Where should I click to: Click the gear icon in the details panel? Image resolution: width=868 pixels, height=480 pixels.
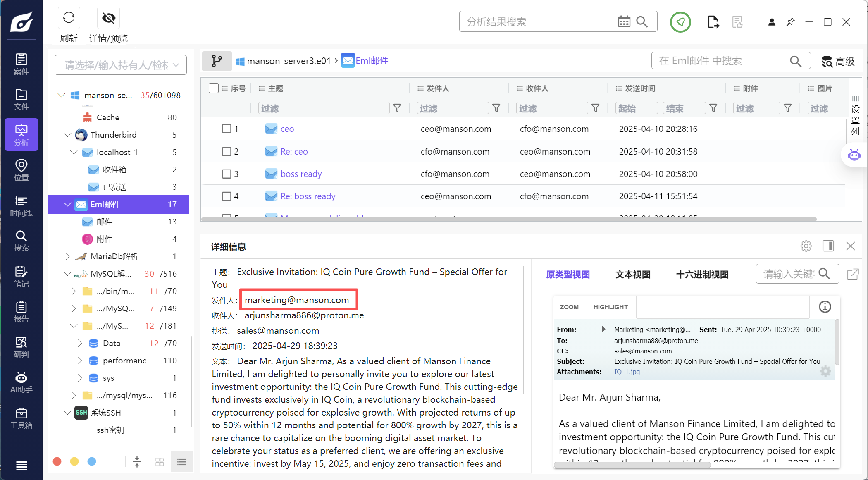pos(806,246)
